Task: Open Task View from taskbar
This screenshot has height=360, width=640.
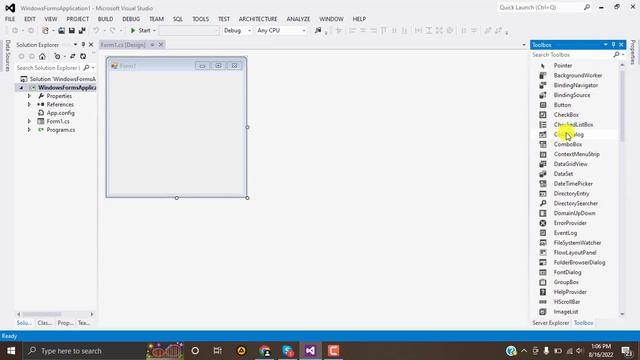Action: [x=218, y=351]
